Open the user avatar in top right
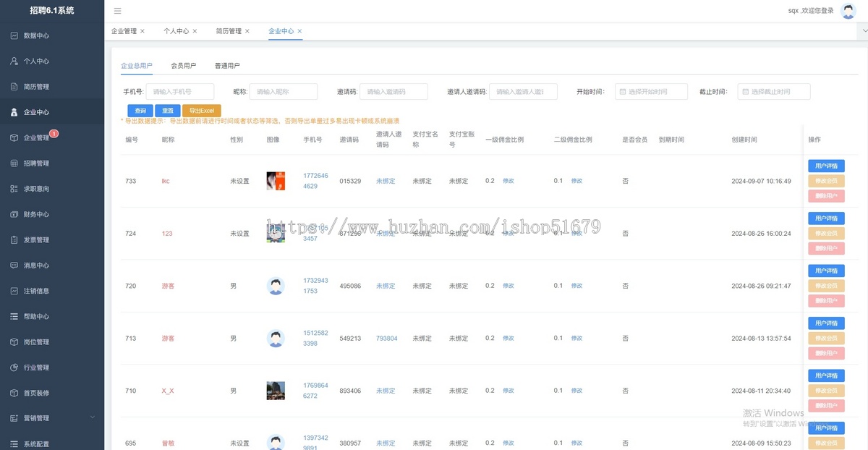This screenshot has height=450, width=868. [x=848, y=11]
